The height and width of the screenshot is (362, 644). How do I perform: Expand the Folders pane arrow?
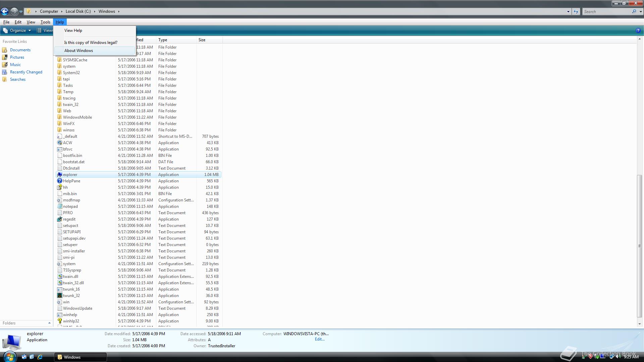(x=49, y=323)
